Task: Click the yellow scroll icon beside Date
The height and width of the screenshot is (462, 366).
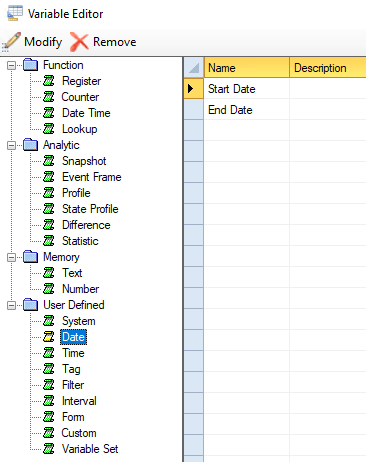Action: click(49, 337)
